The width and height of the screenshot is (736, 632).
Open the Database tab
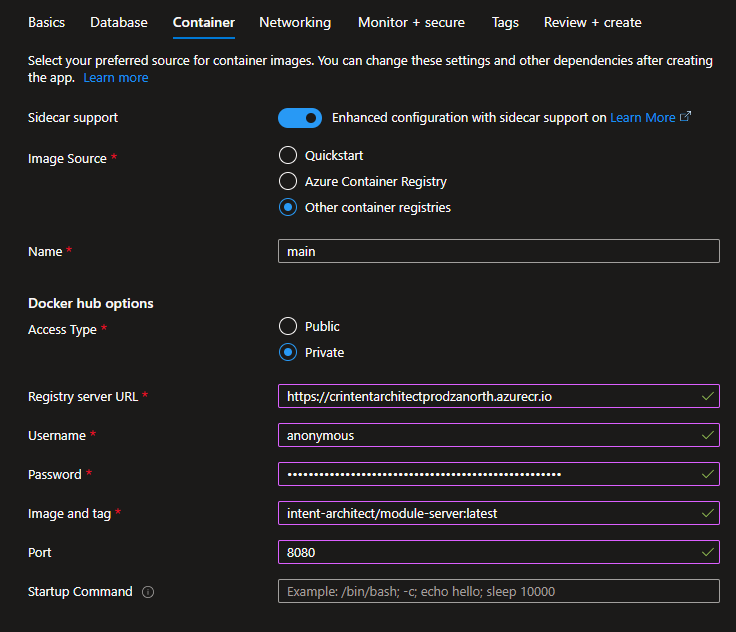coord(118,22)
